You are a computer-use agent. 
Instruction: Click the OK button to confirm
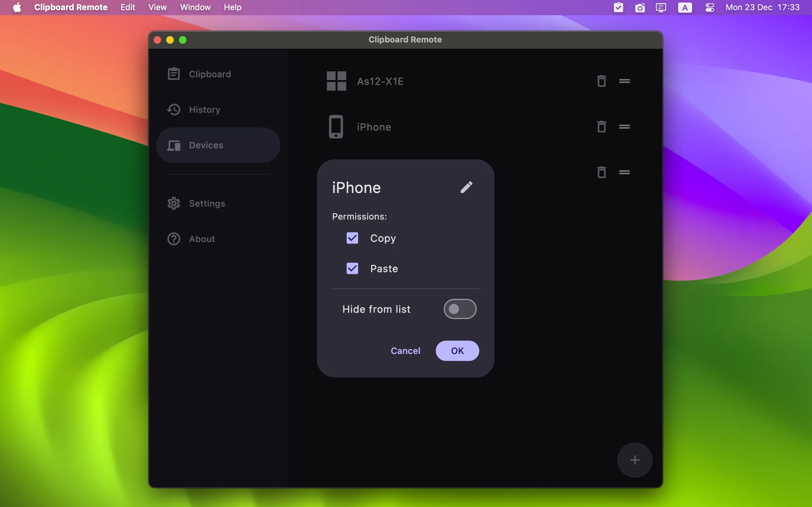click(x=457, y=350)
